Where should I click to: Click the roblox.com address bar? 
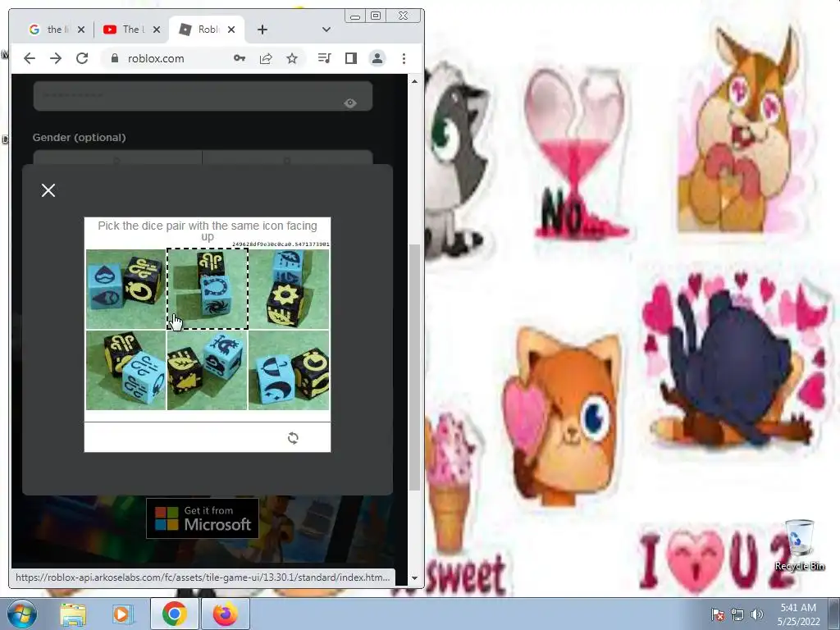[x=203, y=58]
